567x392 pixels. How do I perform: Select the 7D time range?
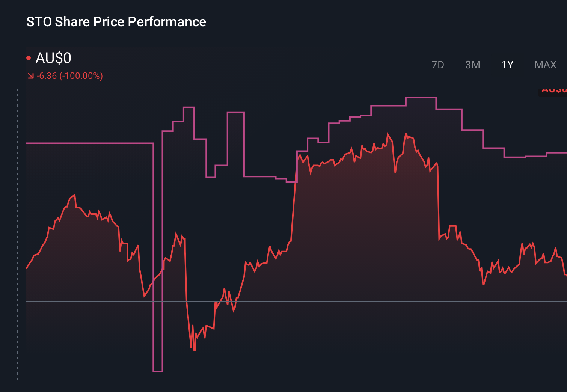point(438,65)
